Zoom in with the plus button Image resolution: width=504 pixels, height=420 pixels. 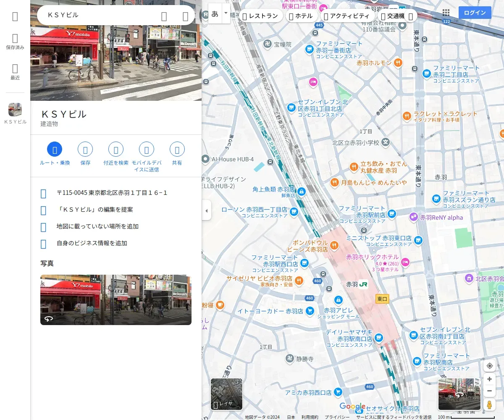tap(489, 379)
